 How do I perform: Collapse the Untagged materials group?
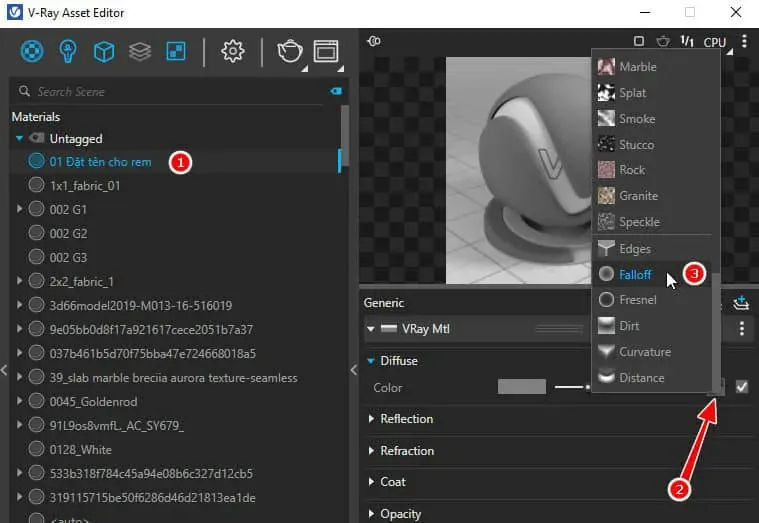point(20,139)
